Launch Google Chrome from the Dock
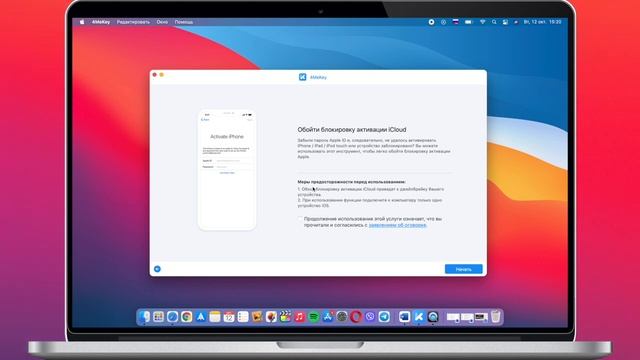The height and width of the screenshot is (360, 640). 187,316
